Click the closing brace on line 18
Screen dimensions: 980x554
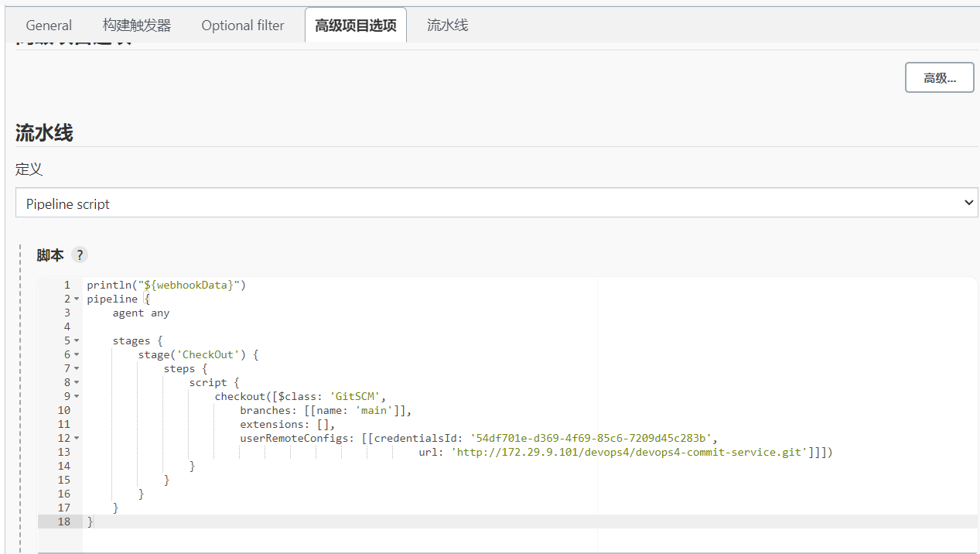[x=90, y=522]
